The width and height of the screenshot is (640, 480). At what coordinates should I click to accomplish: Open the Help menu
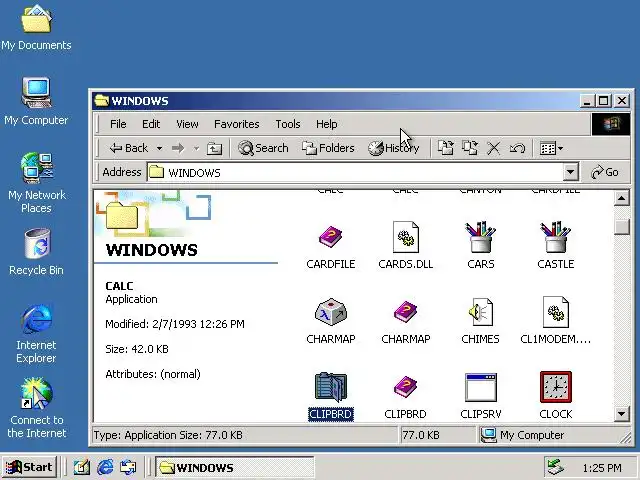pos(327,124)
